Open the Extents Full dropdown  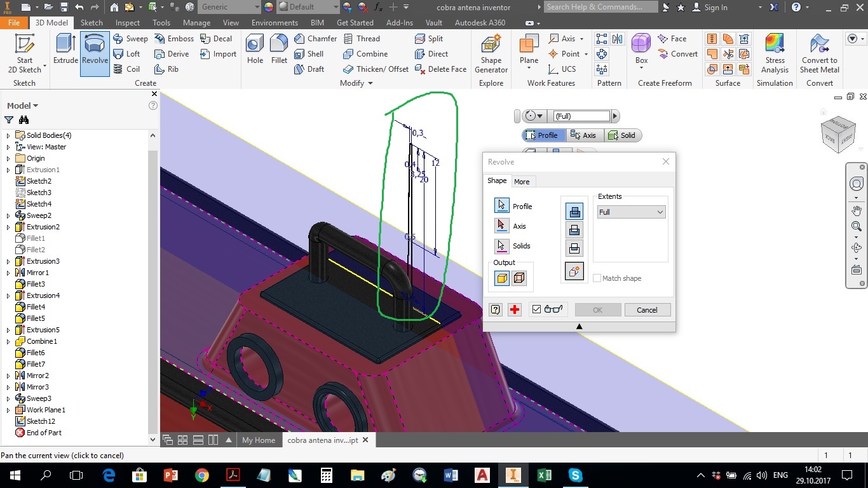pos(630,212)
